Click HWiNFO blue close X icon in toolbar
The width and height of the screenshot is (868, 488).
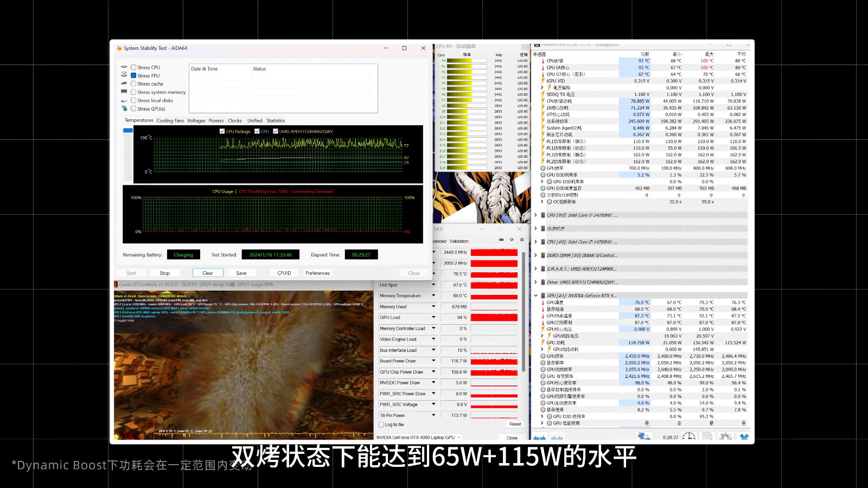744,436
